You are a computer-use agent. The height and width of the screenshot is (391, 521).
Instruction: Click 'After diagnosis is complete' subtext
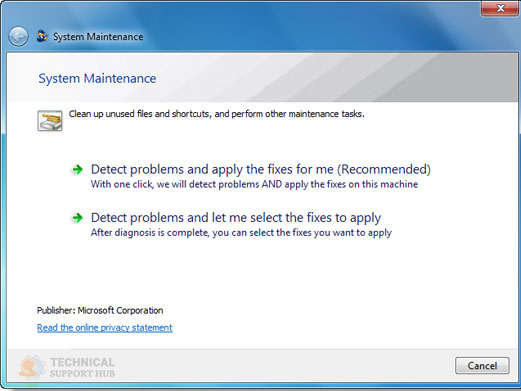241,233
